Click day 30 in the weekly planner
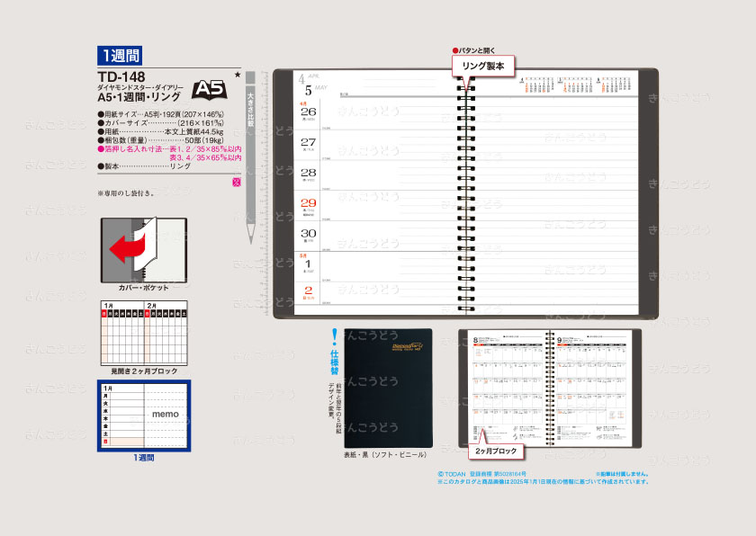 tap(308, 234)
